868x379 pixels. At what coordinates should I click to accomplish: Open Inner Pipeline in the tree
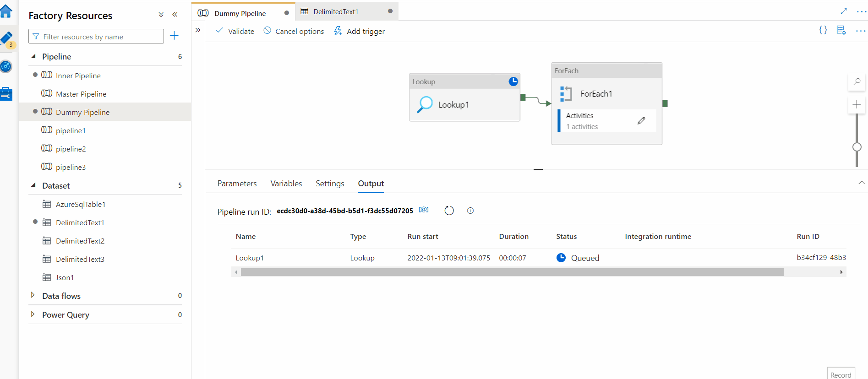[x=78, y=76]
